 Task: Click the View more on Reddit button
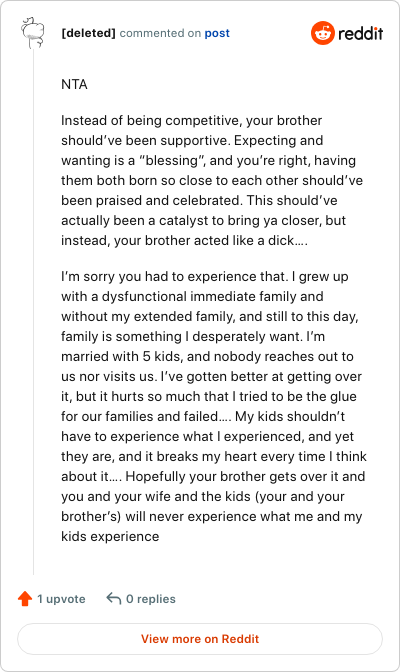point(200,639)
